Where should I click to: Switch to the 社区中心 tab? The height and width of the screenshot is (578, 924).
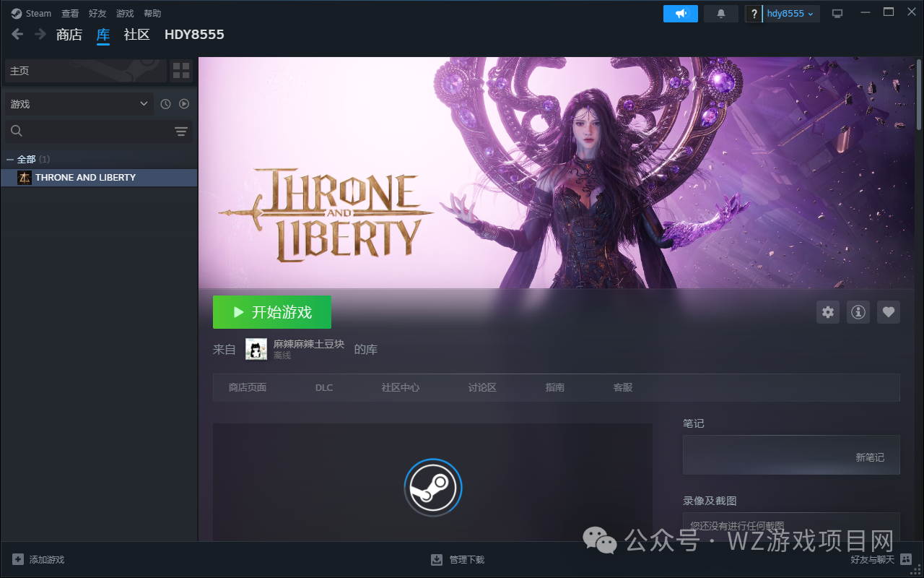[x=400, y=387]
